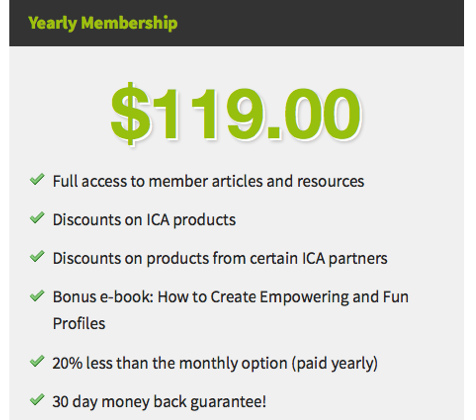Select the Yearly Membership heading
Viewport: 476px width, 420px height.
[103, 24]
